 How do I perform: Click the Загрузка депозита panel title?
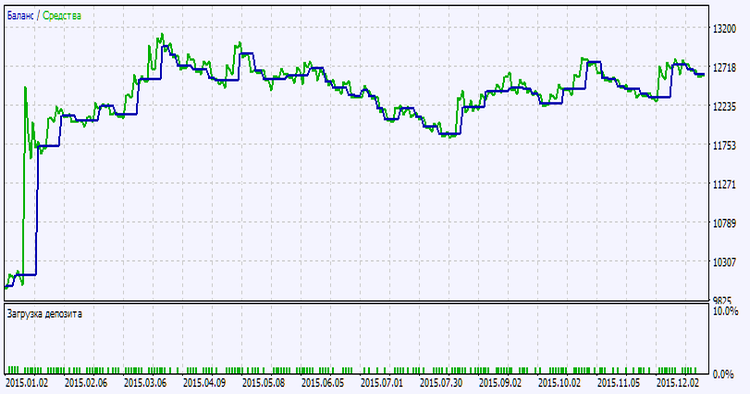(44, 314)
